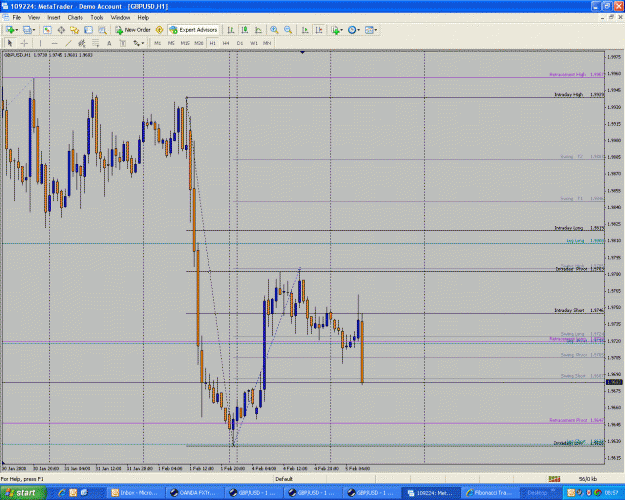This screenshot has height=500, width=625.
Task: Draw a horizontal line tool
Action: [54, 43]
